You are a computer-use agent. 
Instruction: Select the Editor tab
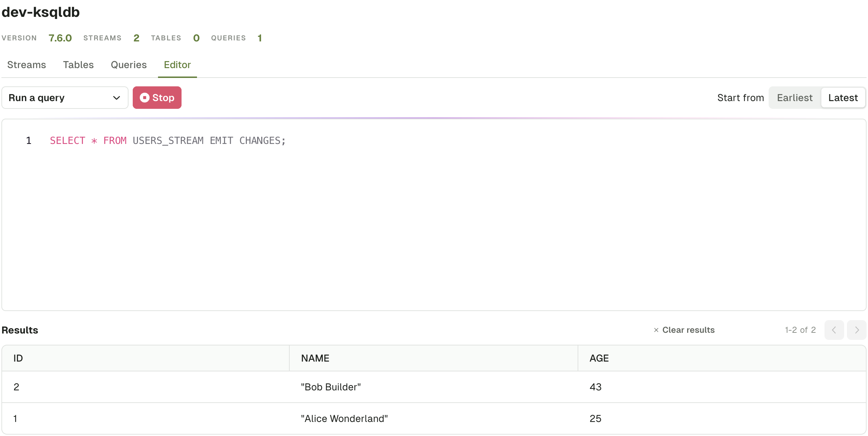tap(177, 65)
